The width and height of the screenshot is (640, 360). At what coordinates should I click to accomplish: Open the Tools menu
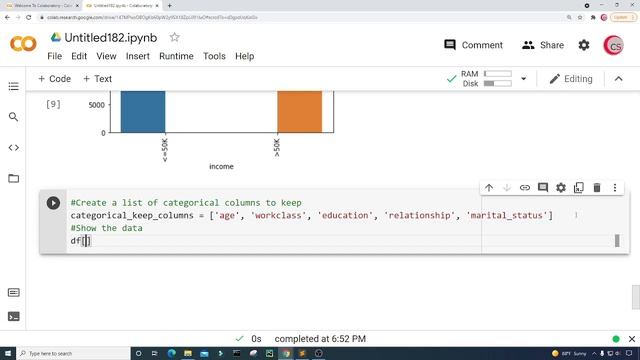point(214,56)
